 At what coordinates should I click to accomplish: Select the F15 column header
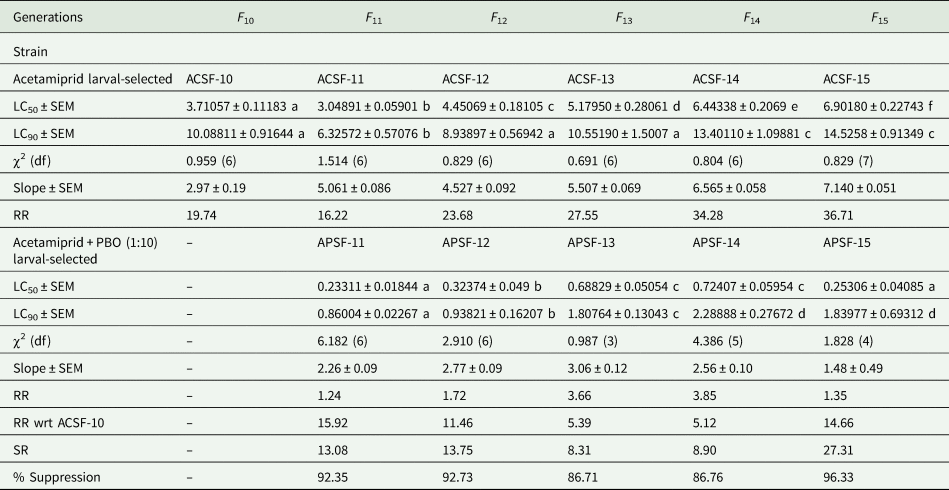tap(879, 18)
